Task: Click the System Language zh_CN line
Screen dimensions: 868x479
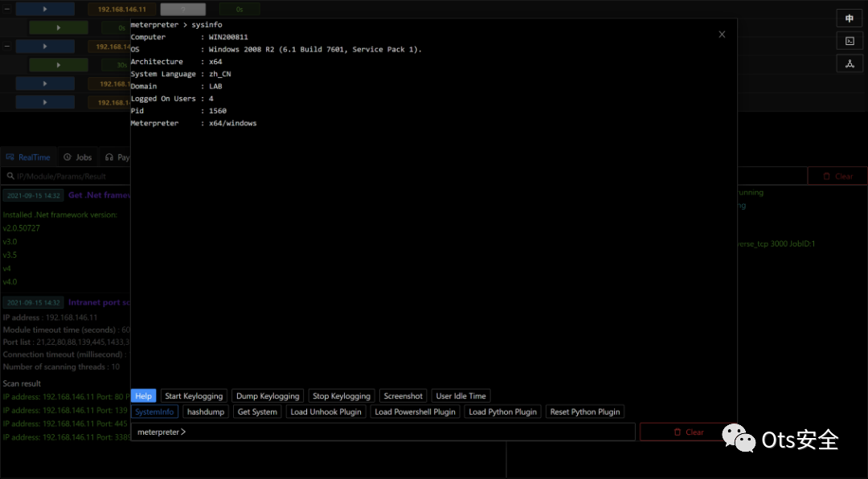Action: coord(181,74)
